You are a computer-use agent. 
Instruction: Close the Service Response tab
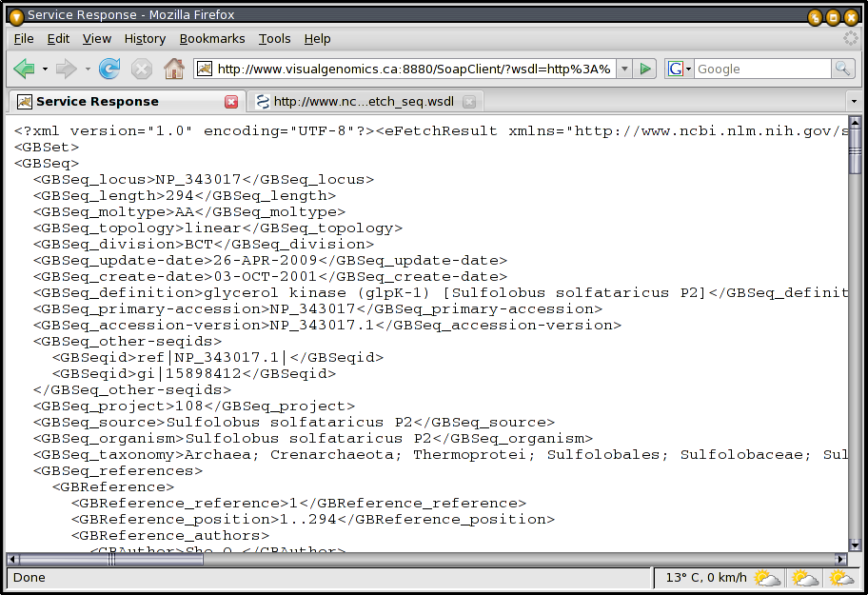pyautogui.click(x=231, y=102)
